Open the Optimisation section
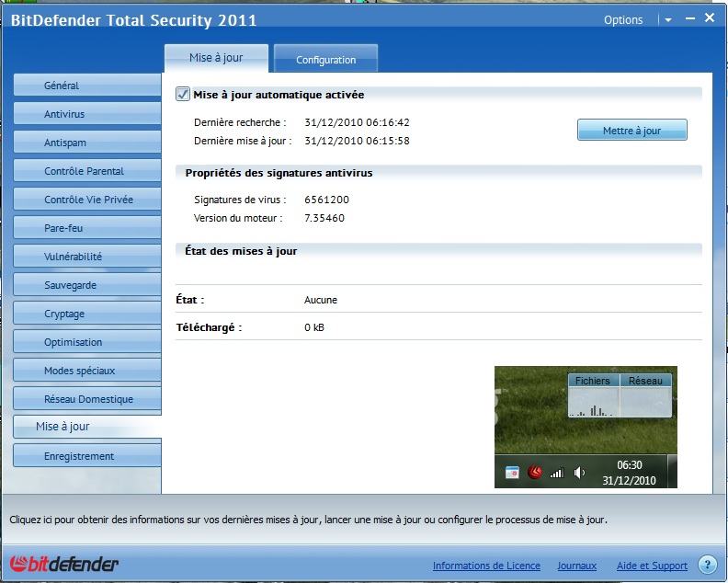This screenshot has height=583, width=728. pyautogui.click(x=86, y=342)
